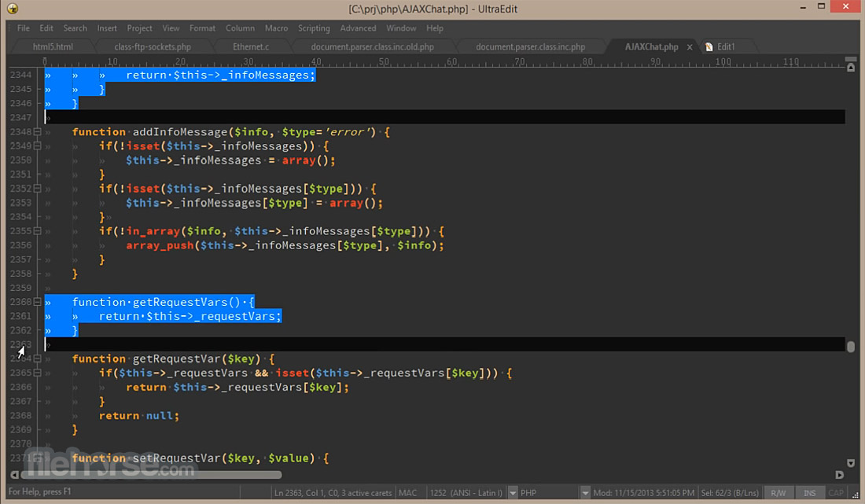The image size is (865, 504).
Task: Collapse the fold at line 2365
Action: [x=38, y=373]
